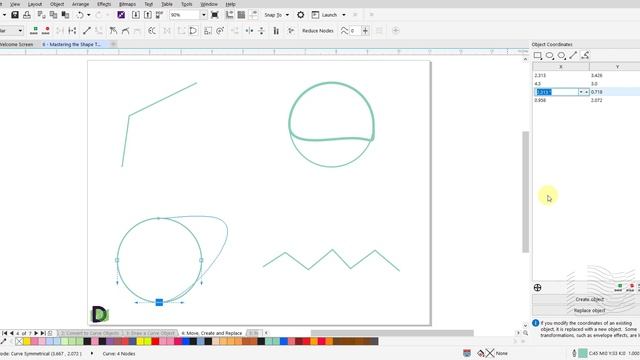Click the highlighted X coordinate input field

(556, 92)
